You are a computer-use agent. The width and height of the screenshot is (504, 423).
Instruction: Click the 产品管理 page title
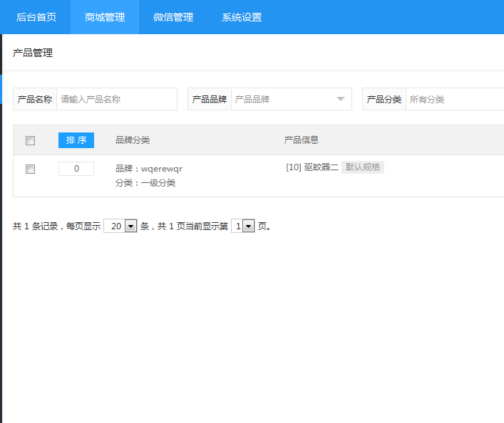[33, 53]
